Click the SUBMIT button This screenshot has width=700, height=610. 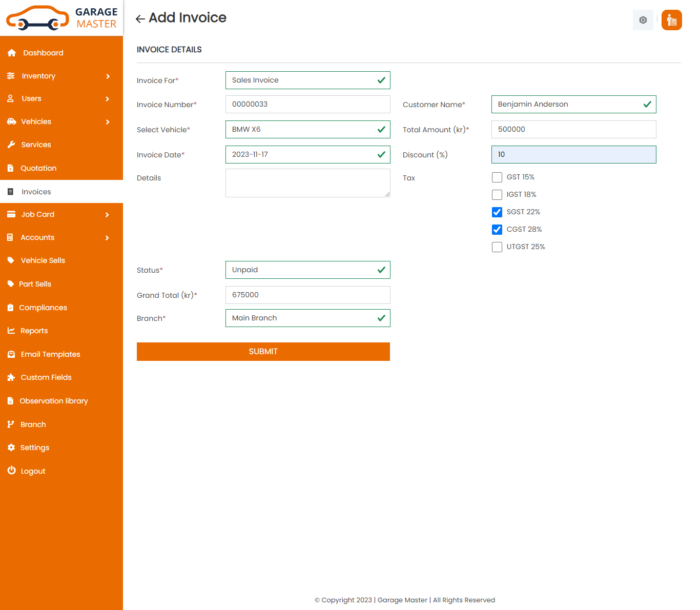263,352
